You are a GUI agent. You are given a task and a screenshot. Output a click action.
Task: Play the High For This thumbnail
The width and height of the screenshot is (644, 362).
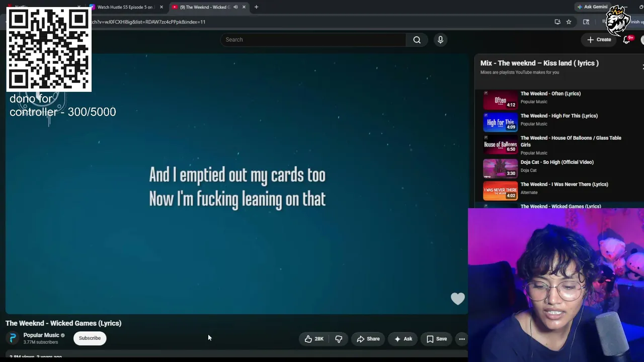pos(500,122)
